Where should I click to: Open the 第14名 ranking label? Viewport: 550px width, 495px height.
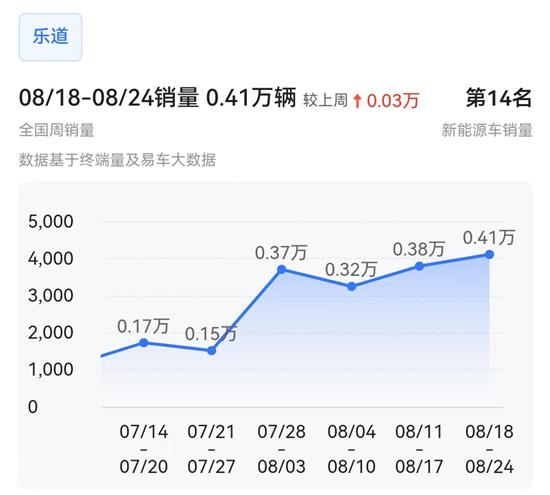click(x=499, y=98)
